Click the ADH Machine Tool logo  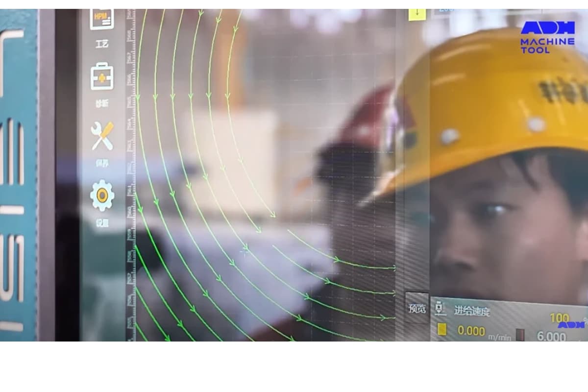coord(547,37)
